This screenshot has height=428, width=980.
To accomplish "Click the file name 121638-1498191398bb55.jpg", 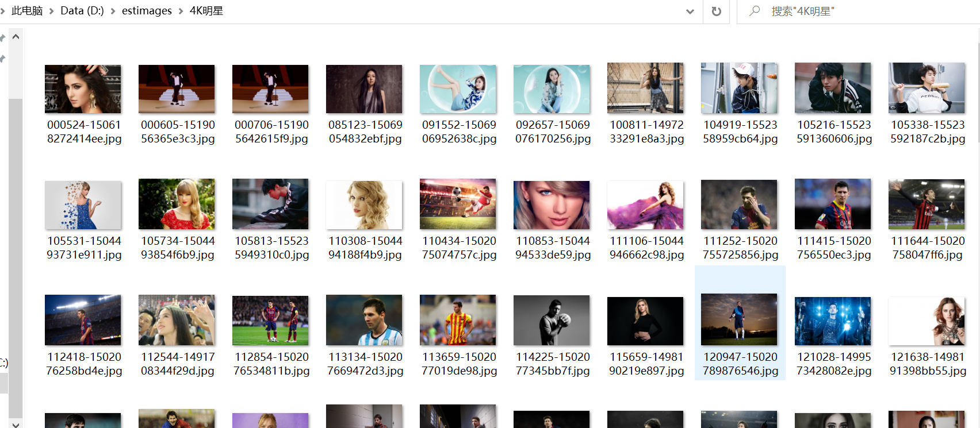I will (928, 364).
